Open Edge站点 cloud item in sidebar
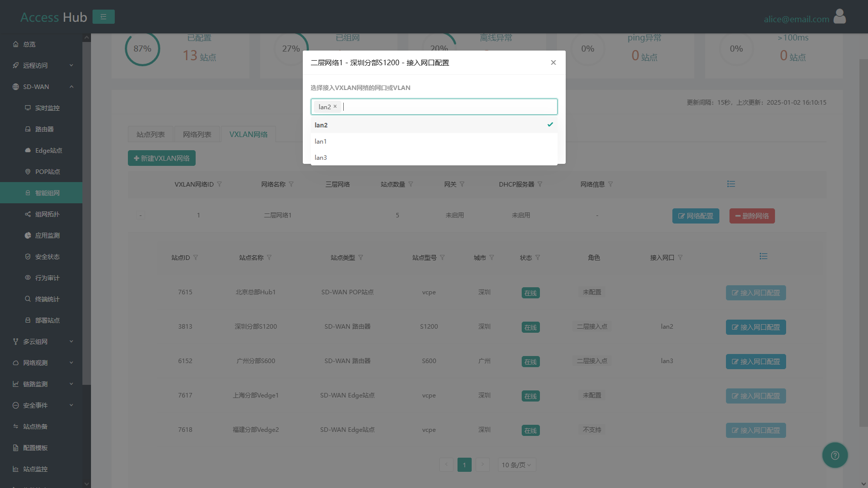 [x=41, y=151]
